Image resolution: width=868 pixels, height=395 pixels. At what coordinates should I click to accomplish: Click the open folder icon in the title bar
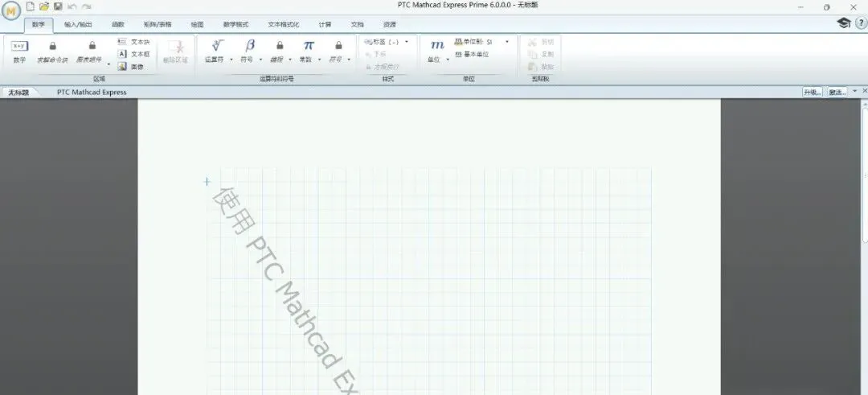(x=44, y=6)
